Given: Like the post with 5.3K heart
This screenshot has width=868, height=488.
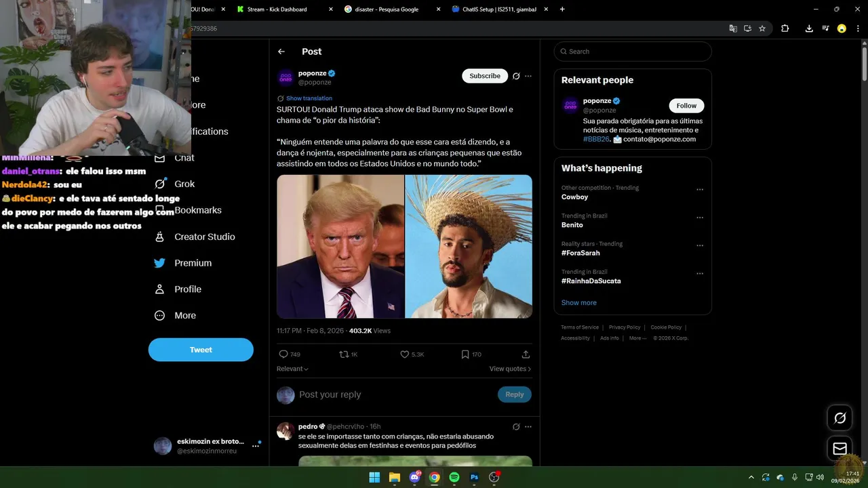Looking at the screenshot, I should pyautogui.click(x=404, y=354).
